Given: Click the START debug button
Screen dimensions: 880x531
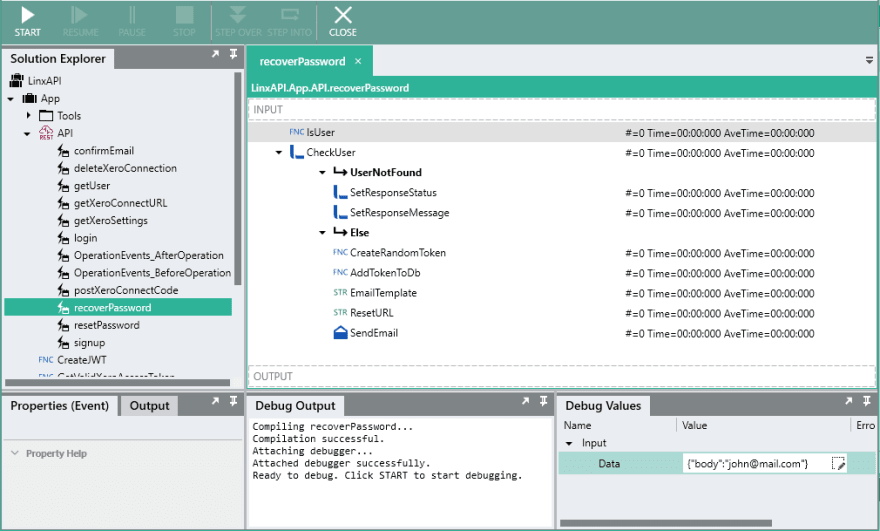Looking at the screenshot, I should click(28, 21).
